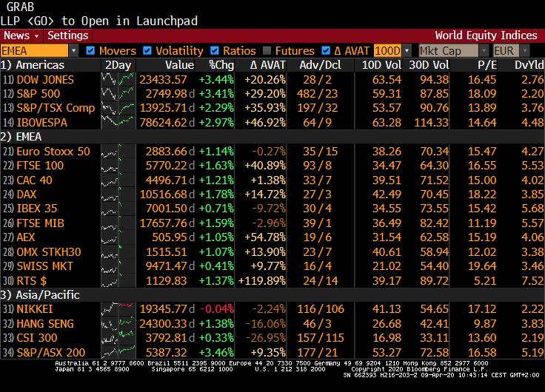Open the IBEX 35 index
Screen dimensions: 545x392
[37, 209]
